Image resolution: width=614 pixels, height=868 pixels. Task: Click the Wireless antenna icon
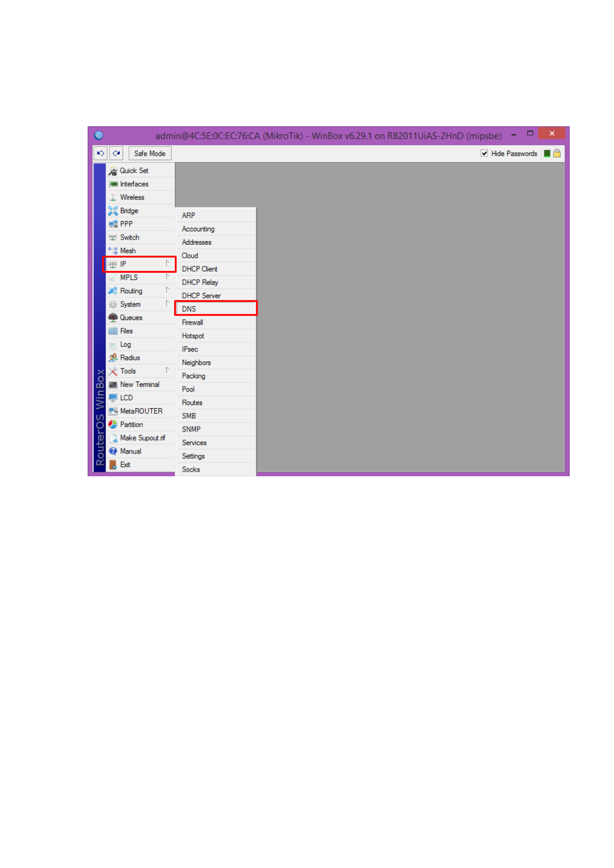(x=113, y=198)
